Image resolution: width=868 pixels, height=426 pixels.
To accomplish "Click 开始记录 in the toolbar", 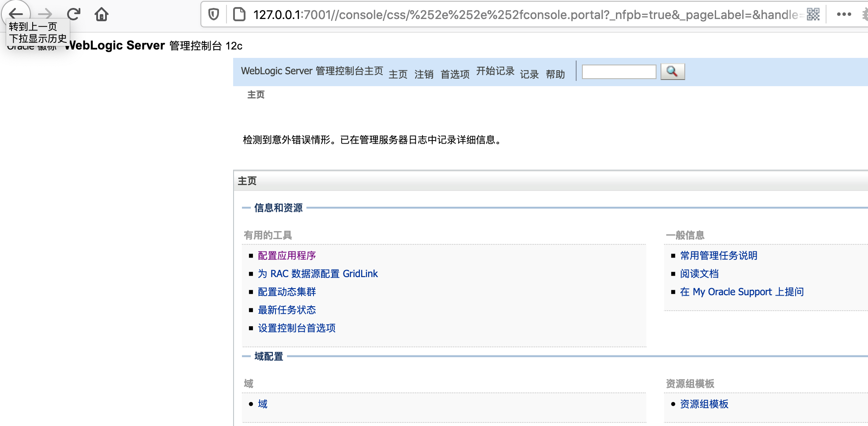I will click(495, 71).
